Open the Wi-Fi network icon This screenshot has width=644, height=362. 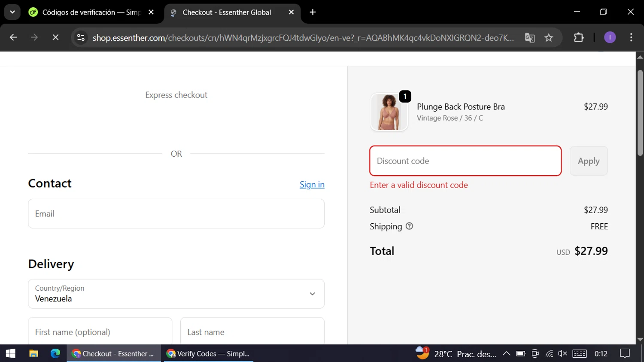tap(549, 353)
